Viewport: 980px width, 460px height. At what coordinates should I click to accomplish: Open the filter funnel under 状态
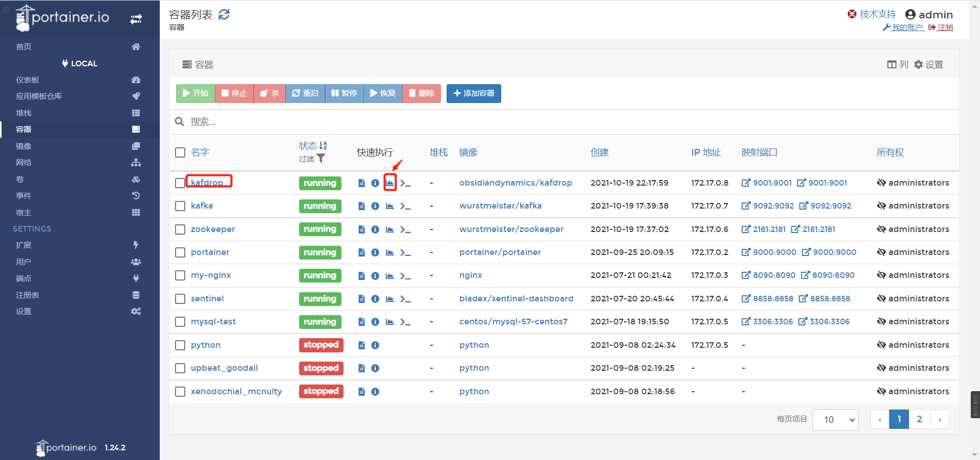tap(321, 159)
